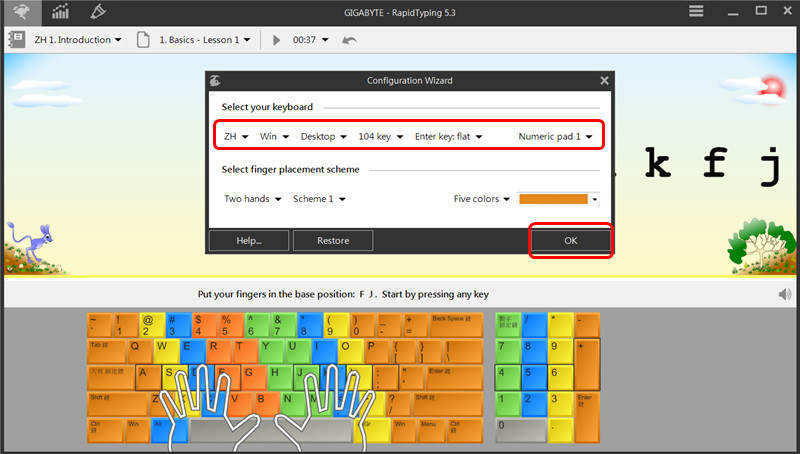Click the B key on virtual keyboard
Image resolution: width=800 pixels, height=454 pixels.
(267, 405)
